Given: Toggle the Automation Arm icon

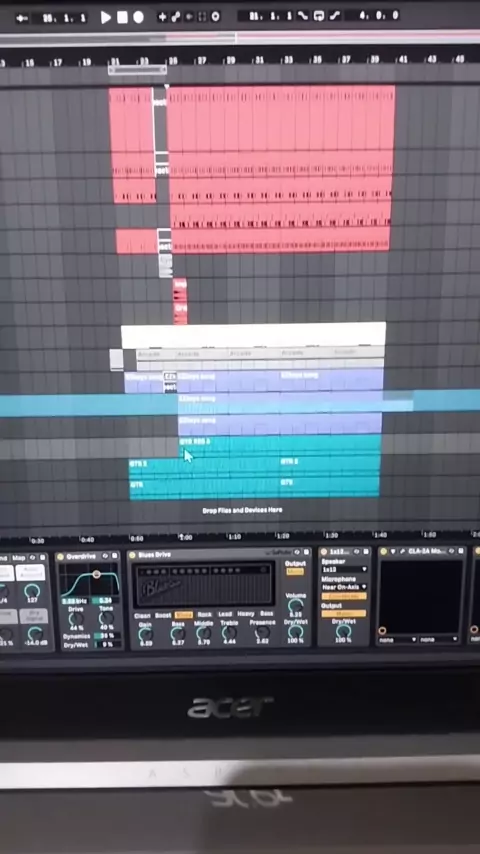Looking at the screenshot, I should tap(175, 17).
